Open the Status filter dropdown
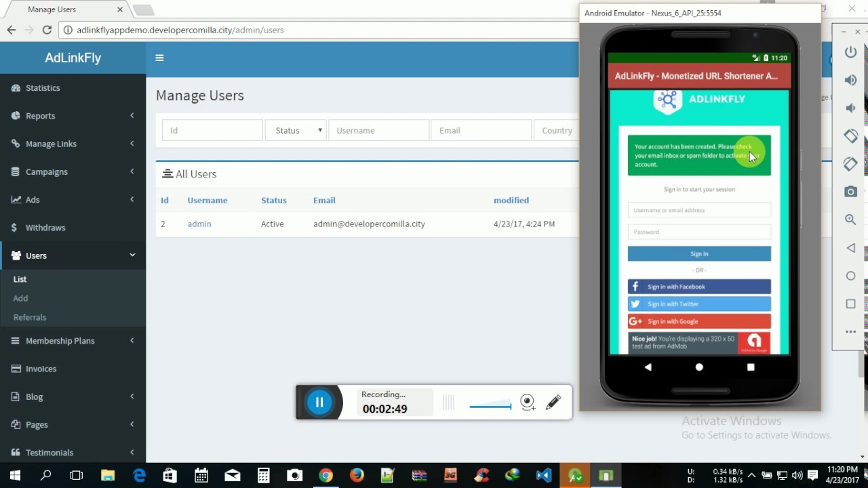Screen dimensions: 868x488 (296, 130)
